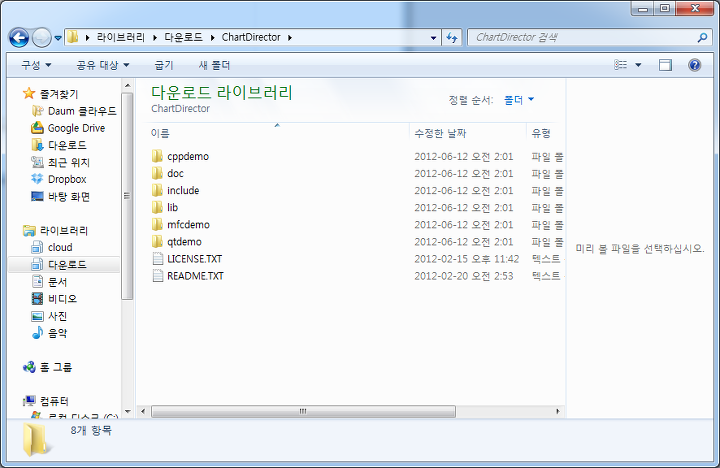720x468 pixels.
Task: Open Google Drive favorite
Action: tap(68, 128)
